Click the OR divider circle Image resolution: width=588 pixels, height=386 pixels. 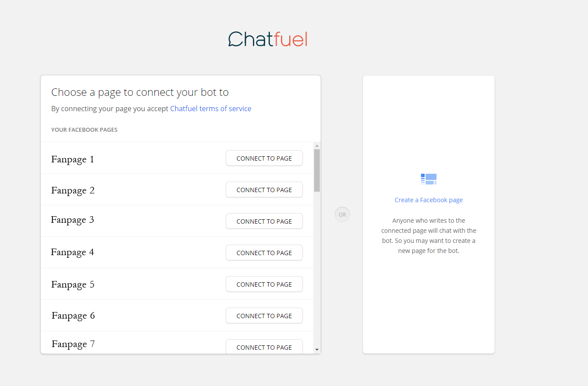(342, 214)
